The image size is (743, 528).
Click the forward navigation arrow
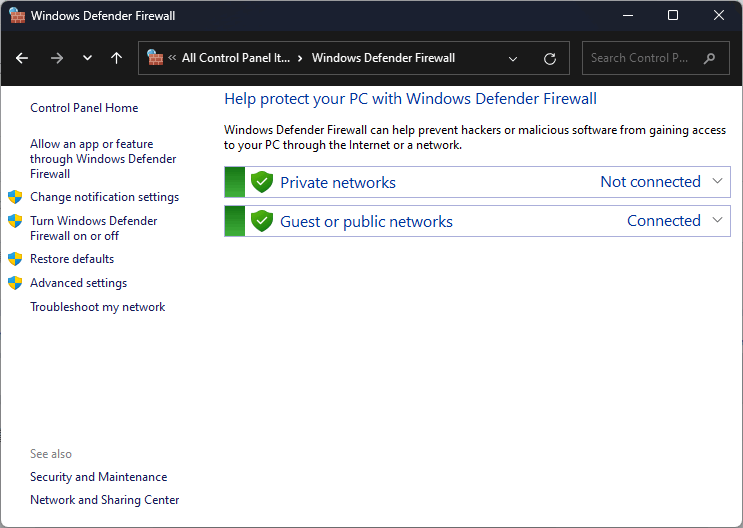pyautogui.click(x=56, y=58)
